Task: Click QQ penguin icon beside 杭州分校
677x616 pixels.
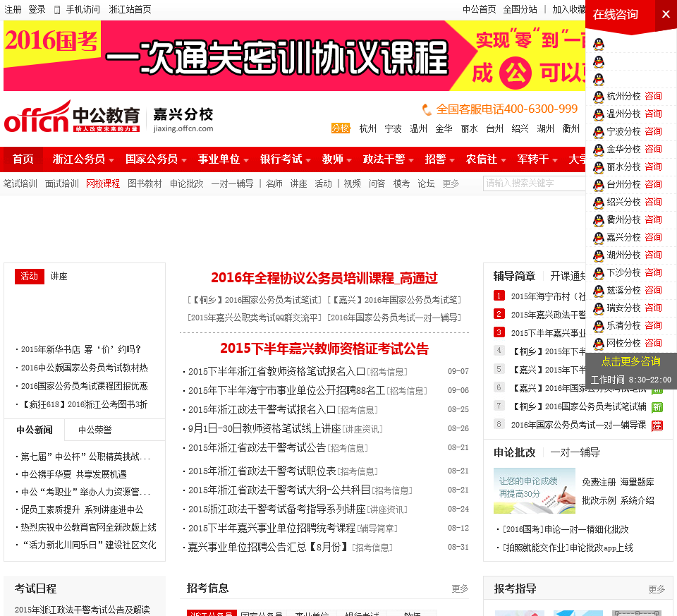Action: click(x=599, y=97)
